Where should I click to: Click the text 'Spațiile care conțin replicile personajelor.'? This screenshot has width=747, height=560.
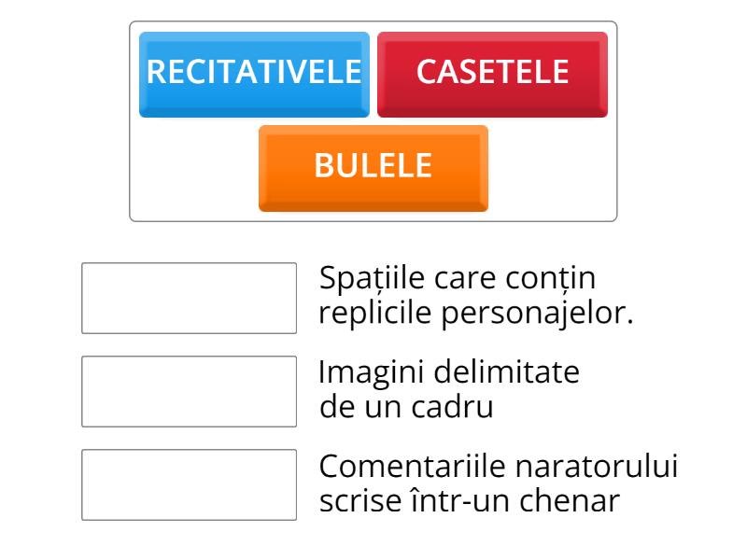[476, 296]
